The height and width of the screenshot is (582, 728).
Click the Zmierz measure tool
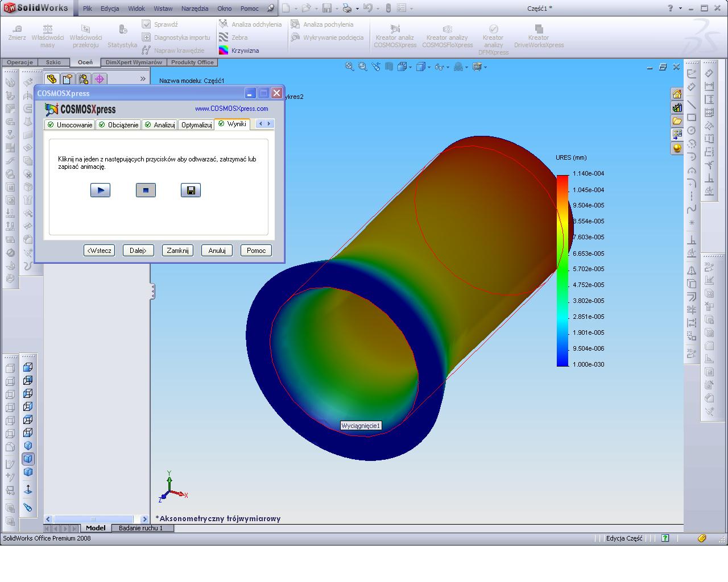[x=17, y=33]
